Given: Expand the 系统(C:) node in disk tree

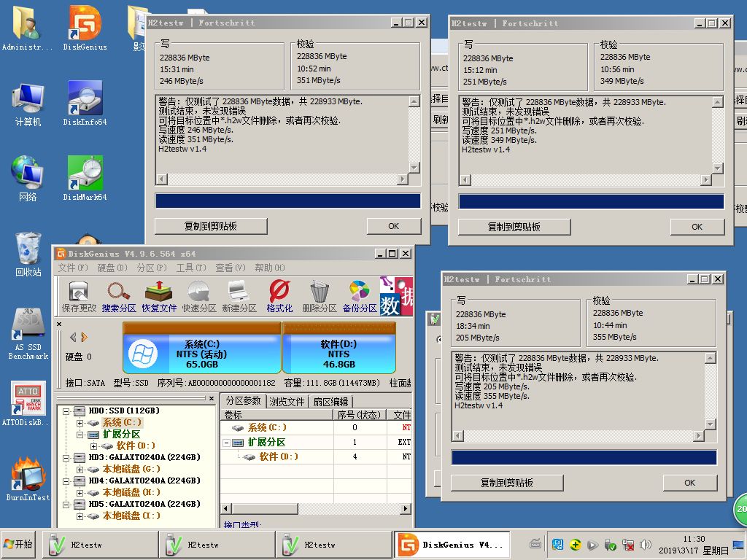Looking at the screenshot, I should (x=80, y=423).
